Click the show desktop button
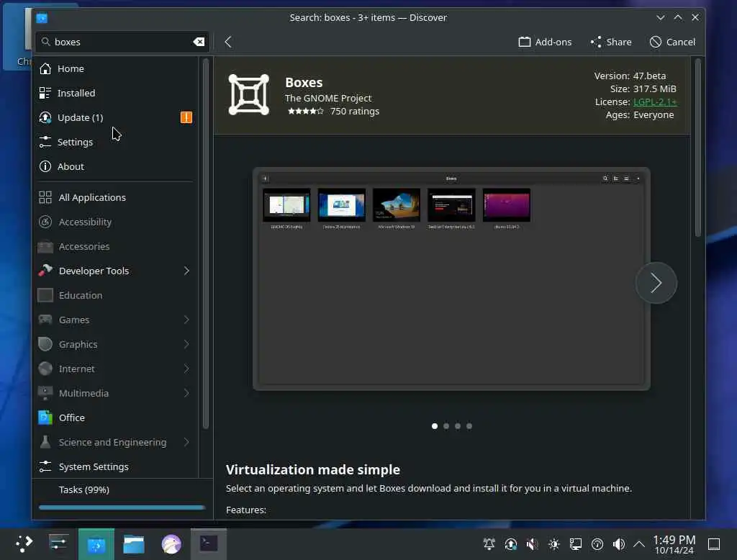 click(x=713, y=544)
